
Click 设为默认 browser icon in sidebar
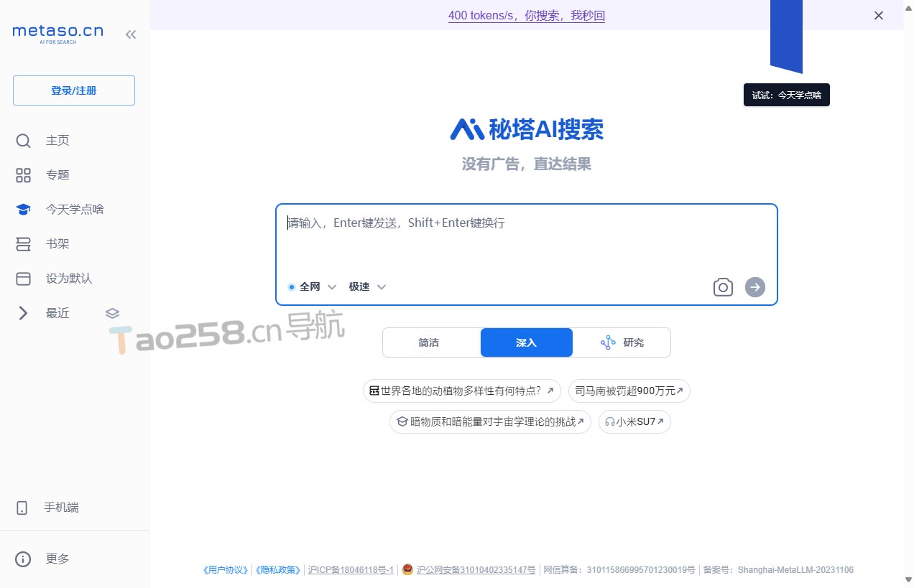click(x=24, y=279)
